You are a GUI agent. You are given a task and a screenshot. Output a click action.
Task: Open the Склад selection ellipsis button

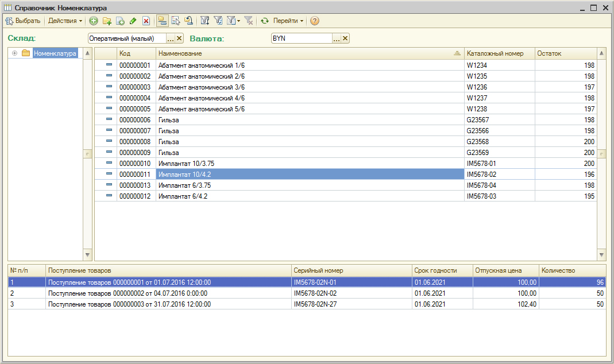point(170,38)
